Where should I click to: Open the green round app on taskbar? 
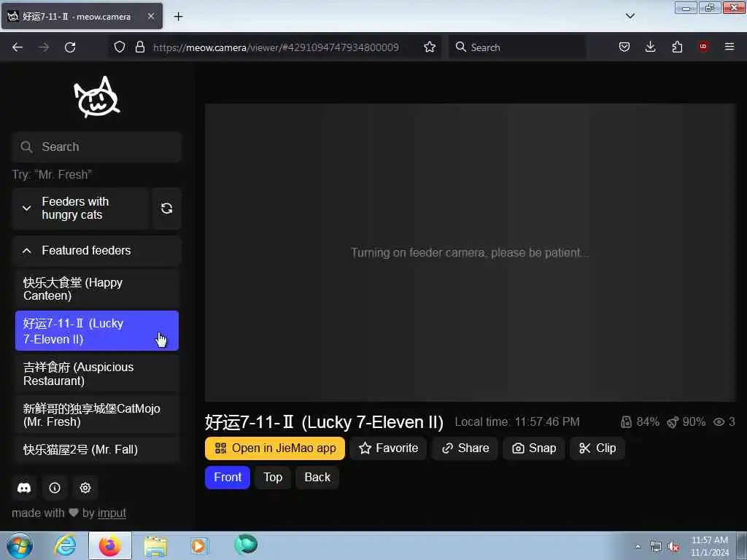pyautogui.click(x=246, y=545)
